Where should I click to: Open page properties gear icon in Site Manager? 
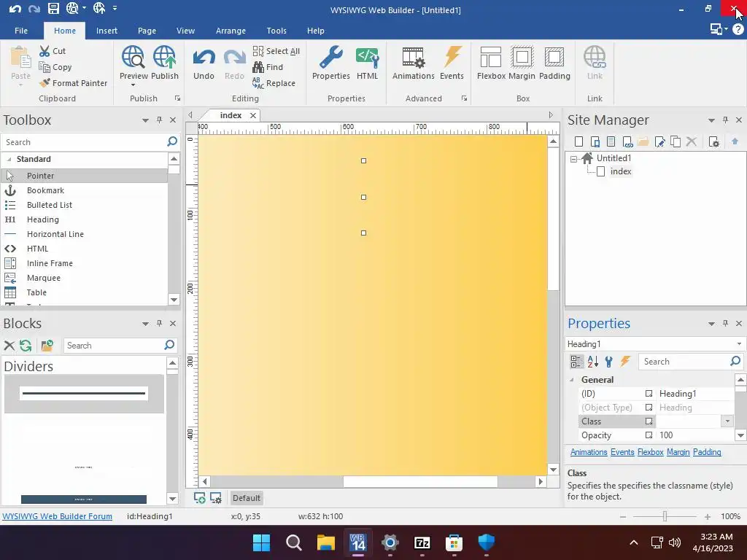(x=713, y=141)
